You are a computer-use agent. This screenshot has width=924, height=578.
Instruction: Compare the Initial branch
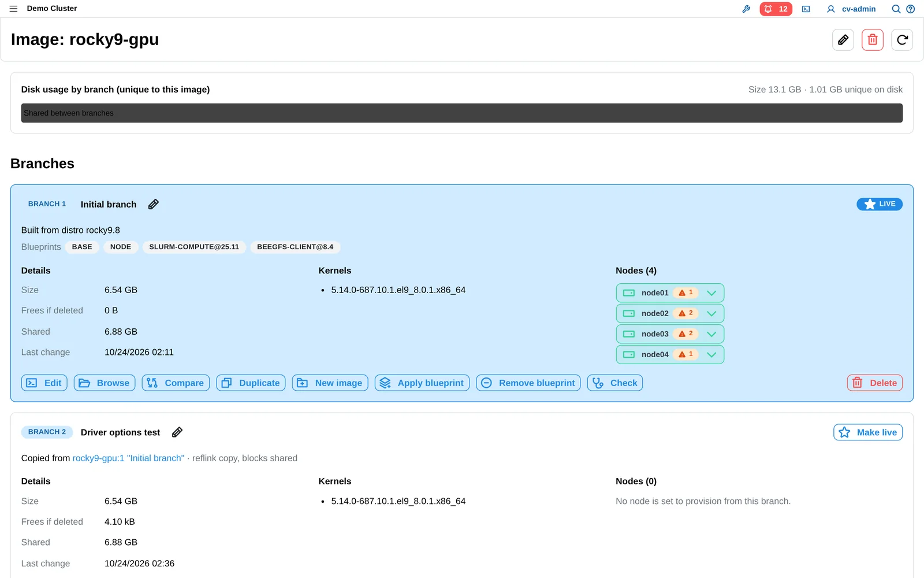click(x=176, y=383)
